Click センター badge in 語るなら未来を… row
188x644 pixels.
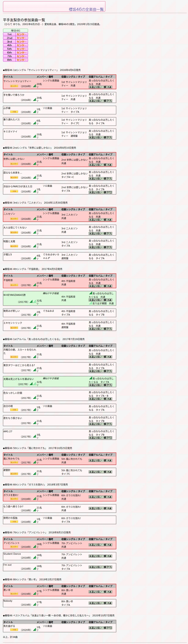[14, 177]
